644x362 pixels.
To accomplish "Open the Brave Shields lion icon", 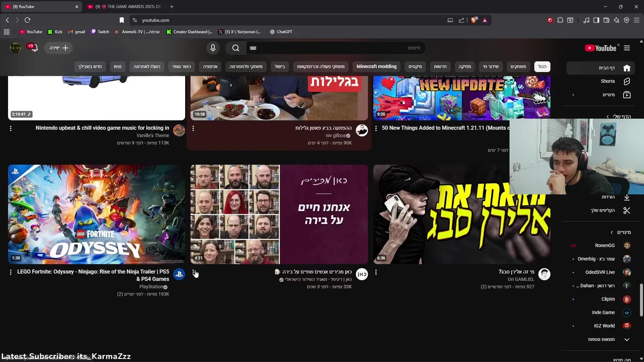I will [474, 20].
